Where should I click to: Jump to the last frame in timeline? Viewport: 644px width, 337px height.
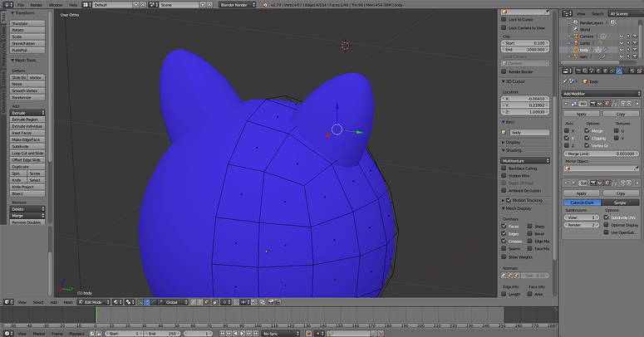pyautogui.click(x=256, y=334)
